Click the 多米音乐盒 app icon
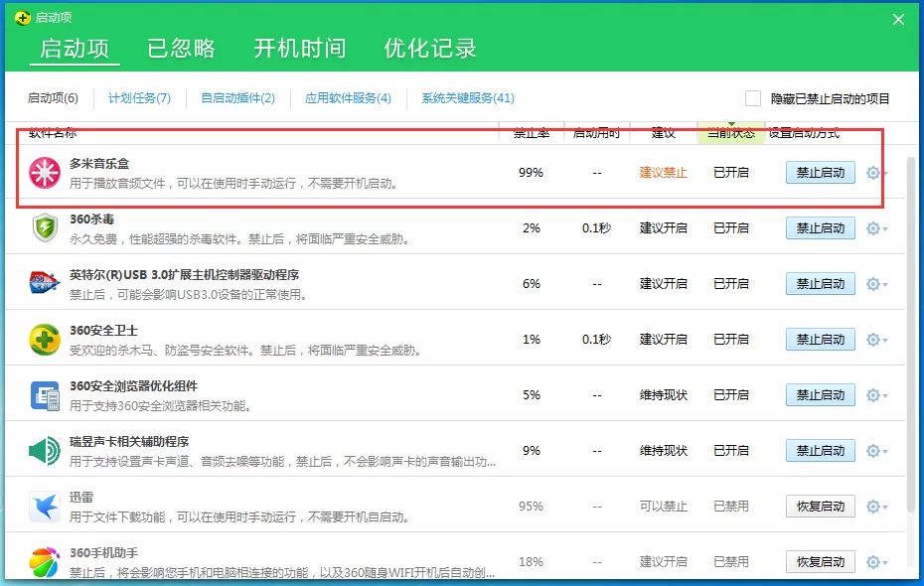The height and width of the screenshot is (586, 924). click(x=45, y=173)
